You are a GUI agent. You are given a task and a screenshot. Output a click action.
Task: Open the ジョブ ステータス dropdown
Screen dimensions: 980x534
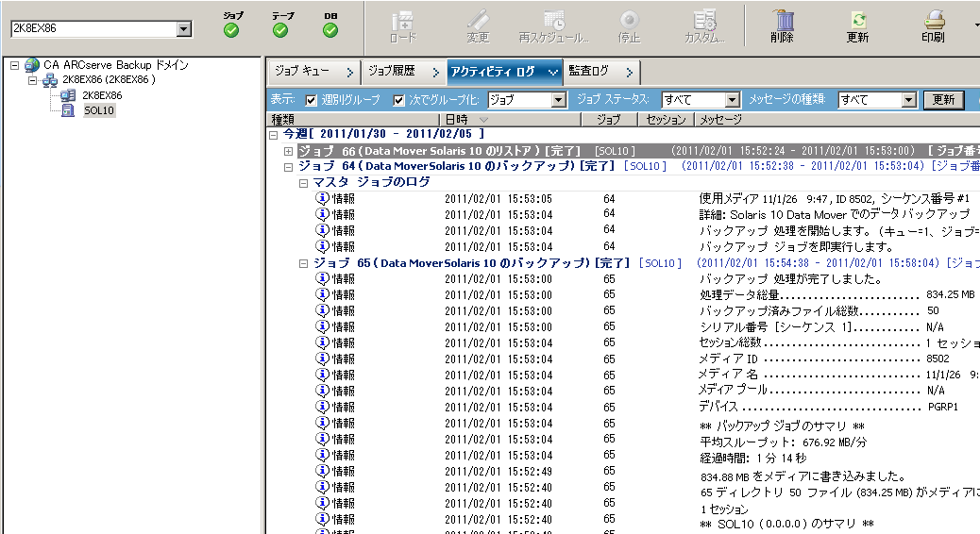point(732,100)
